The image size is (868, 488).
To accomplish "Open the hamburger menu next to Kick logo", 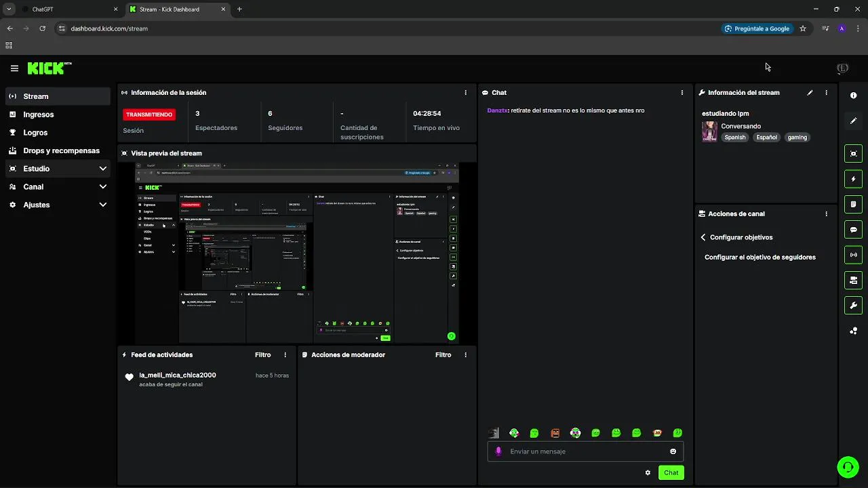I will [x=14, y=68].
